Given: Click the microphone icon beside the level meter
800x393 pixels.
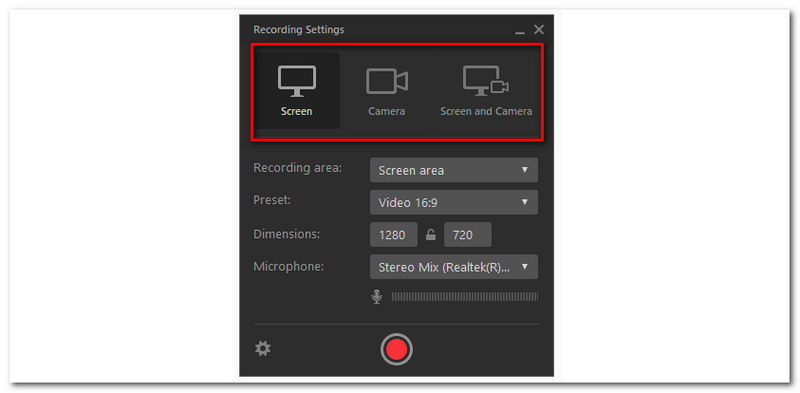Looking at the screenshot, I should (377, 297).
